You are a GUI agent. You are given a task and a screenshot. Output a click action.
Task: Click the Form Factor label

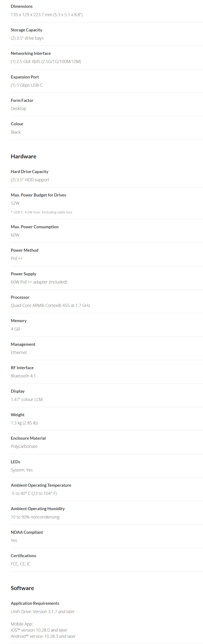22,101
